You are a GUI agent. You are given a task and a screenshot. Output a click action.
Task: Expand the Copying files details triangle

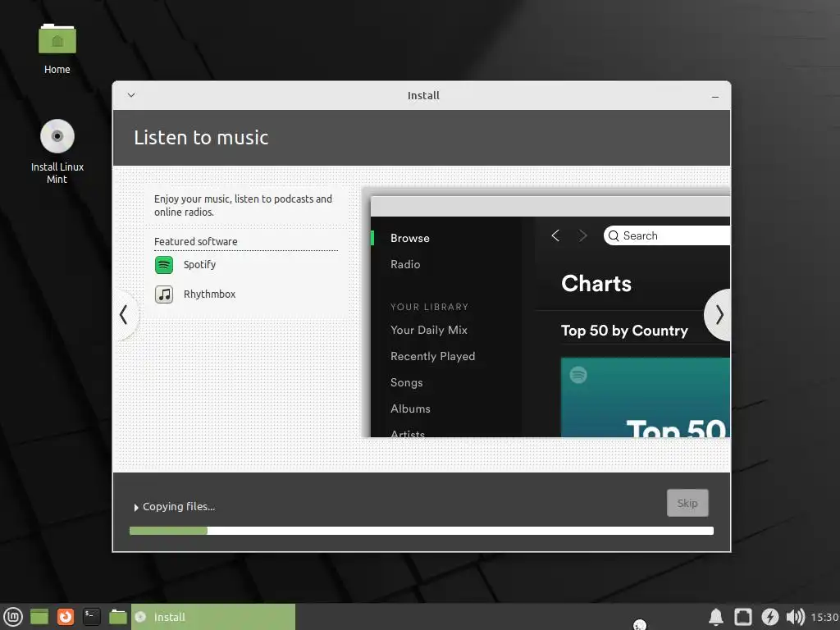click(136, 507)
